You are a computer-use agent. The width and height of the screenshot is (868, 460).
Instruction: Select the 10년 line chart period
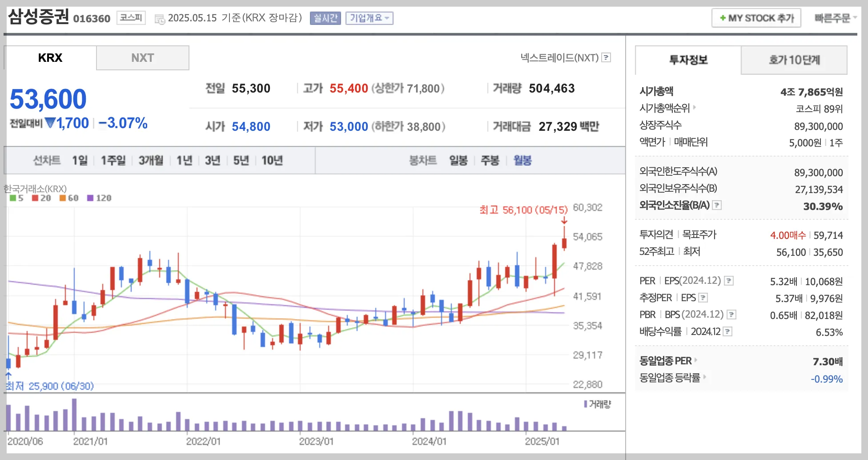coord(272,160)
